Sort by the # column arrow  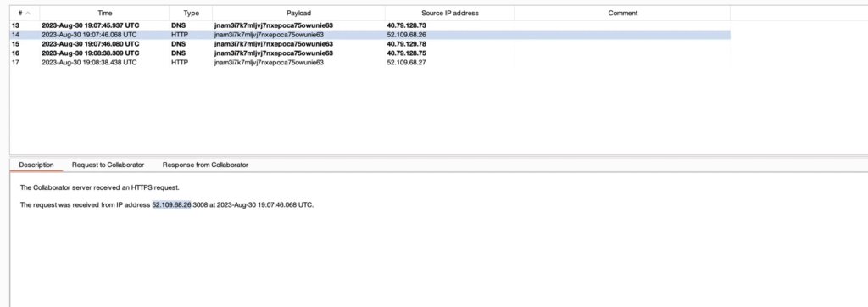[28, 14]
